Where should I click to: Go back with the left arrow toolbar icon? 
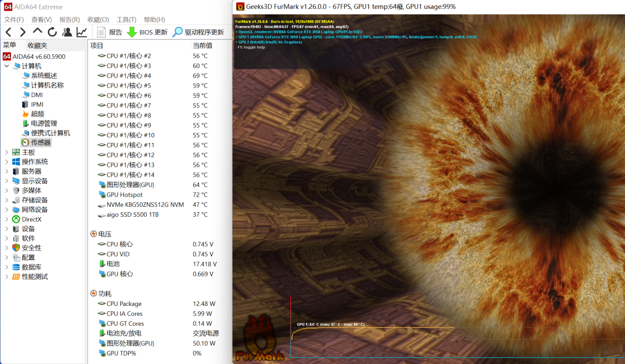coord(8,32)
